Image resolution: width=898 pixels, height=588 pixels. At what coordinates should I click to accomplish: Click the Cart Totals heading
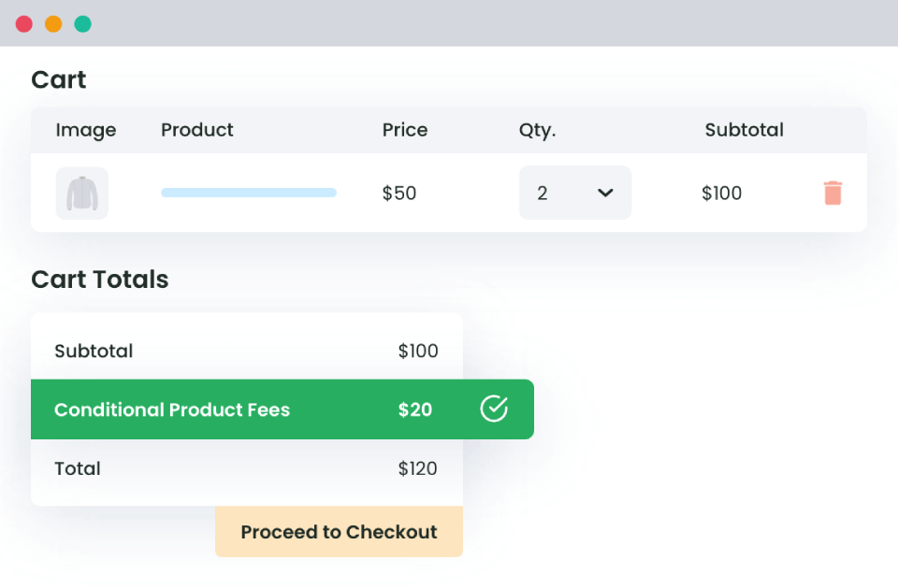click(99, 280)
